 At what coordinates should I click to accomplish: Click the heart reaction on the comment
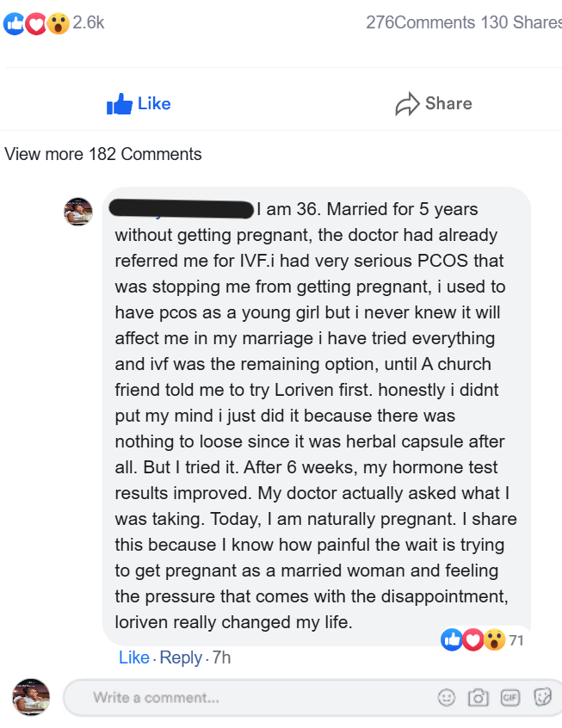pos(472,639)
